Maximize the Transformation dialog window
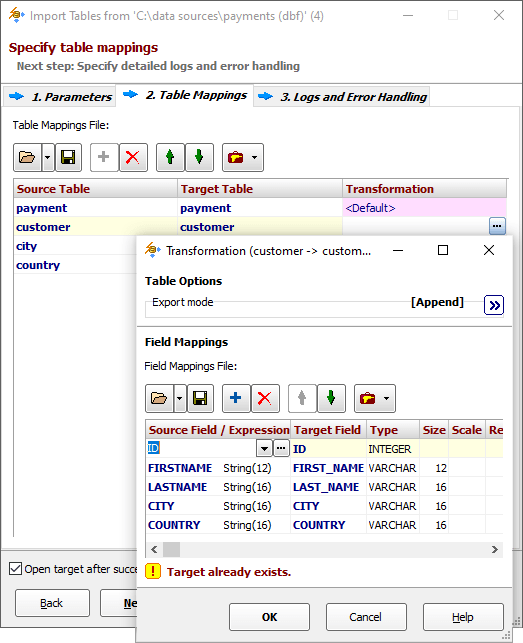The image size is (523, 643). [443, 250]
